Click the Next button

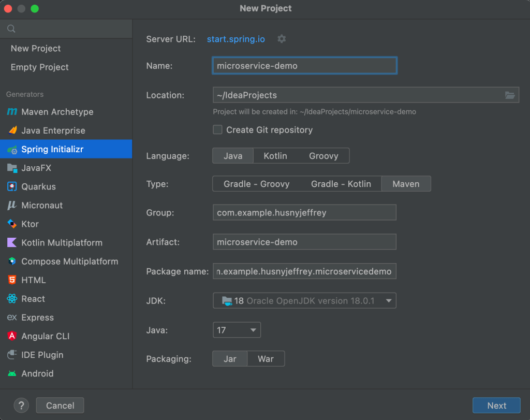(x=496, y=405)
